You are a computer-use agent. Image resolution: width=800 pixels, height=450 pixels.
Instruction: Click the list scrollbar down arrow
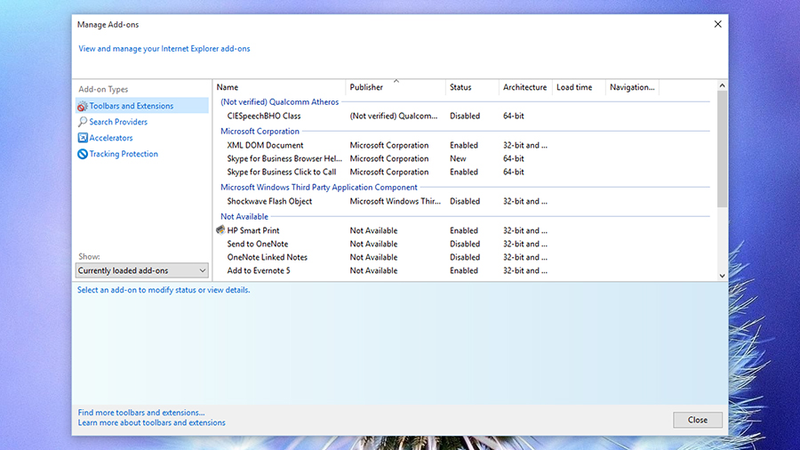pyautogui.click(x=722, y=276)
